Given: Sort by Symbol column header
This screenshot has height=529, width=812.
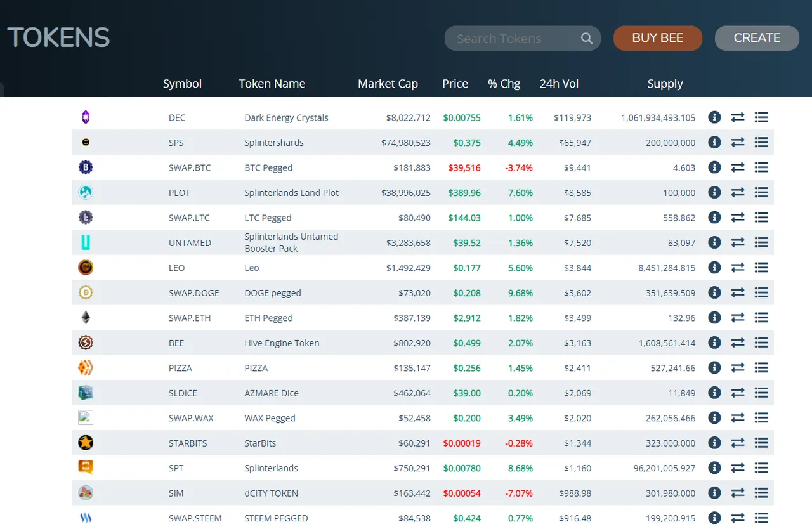Looking at the screenshot, I should (182, 84).
